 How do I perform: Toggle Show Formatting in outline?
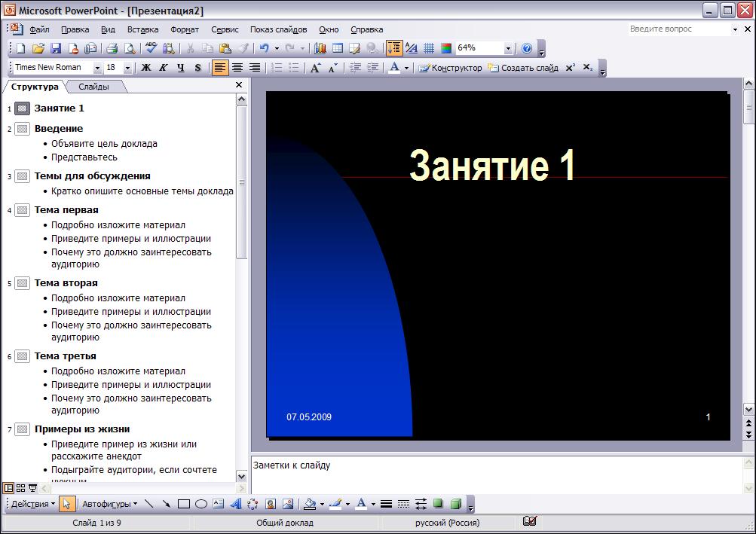[412, 48]
